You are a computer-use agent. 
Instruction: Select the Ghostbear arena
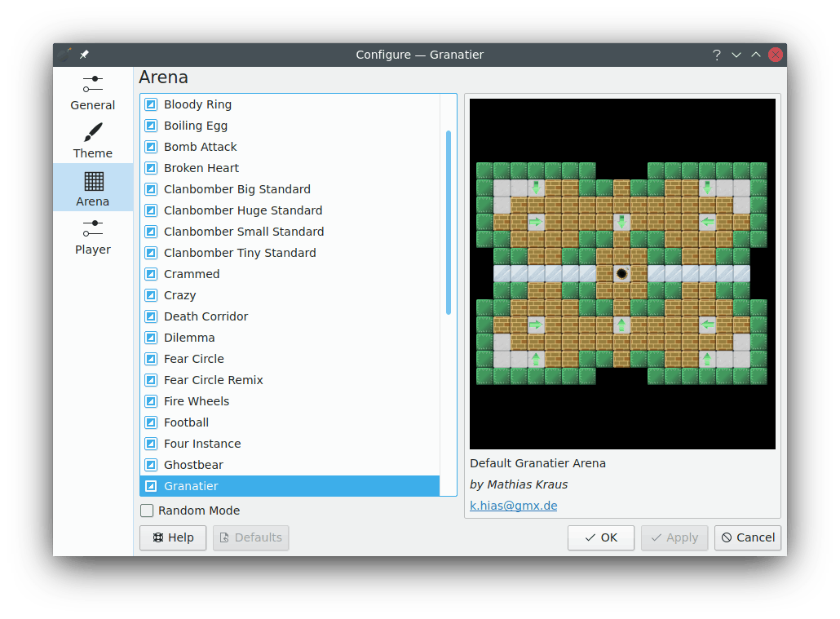[290, 465]
